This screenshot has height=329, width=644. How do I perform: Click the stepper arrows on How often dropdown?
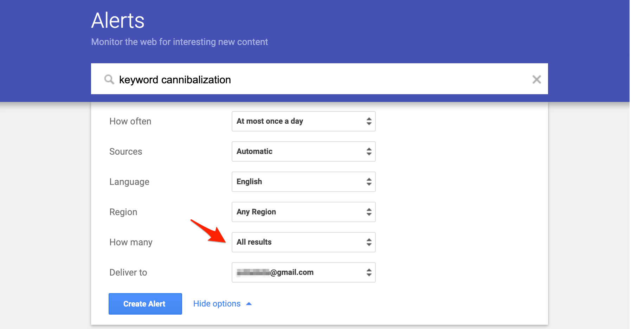coord(369,121)
